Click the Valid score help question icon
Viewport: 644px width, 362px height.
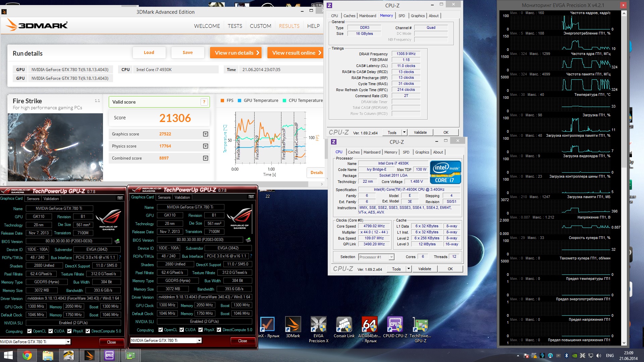click(x=204, y=102)
